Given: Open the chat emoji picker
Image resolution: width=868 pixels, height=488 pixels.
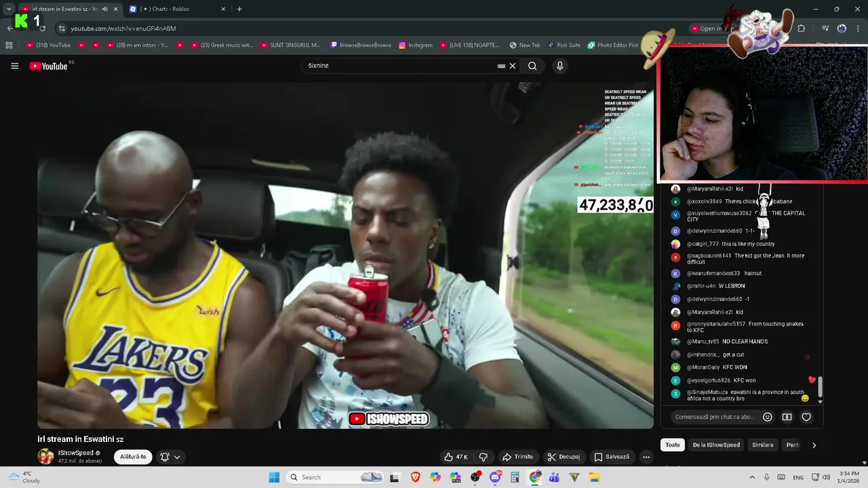Looking at the screenshot, I should 768,417.
